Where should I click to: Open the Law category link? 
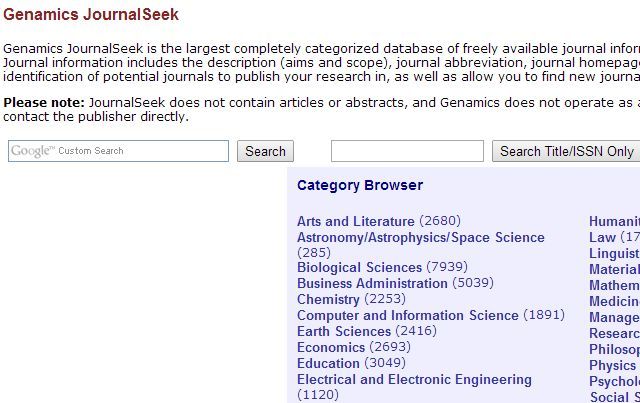pyautogui.click(x=602, y=237)
